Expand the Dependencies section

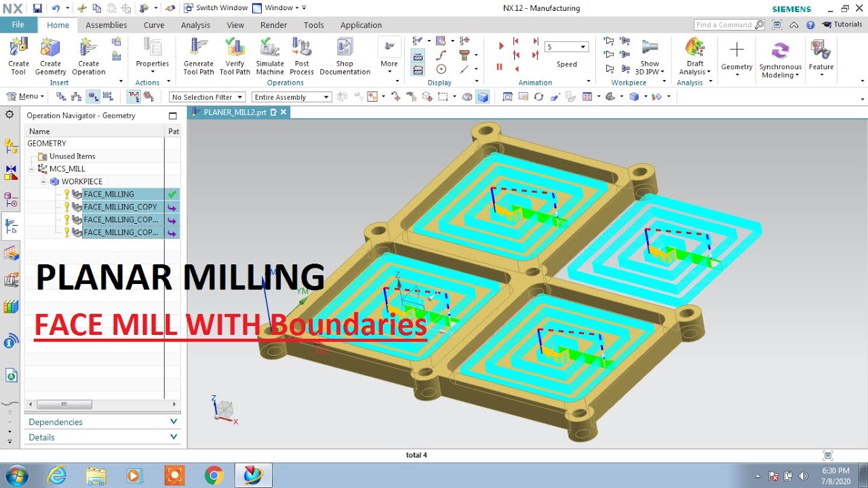[x=102, y=422]
